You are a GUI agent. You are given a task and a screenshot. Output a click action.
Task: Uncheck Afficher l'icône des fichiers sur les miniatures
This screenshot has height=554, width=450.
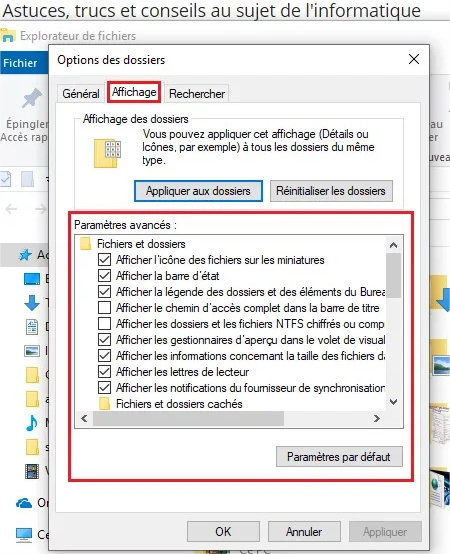104,260
